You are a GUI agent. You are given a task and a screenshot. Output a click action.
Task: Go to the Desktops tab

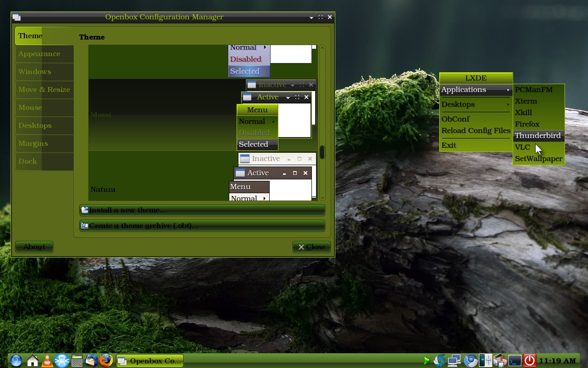(44, 126)
